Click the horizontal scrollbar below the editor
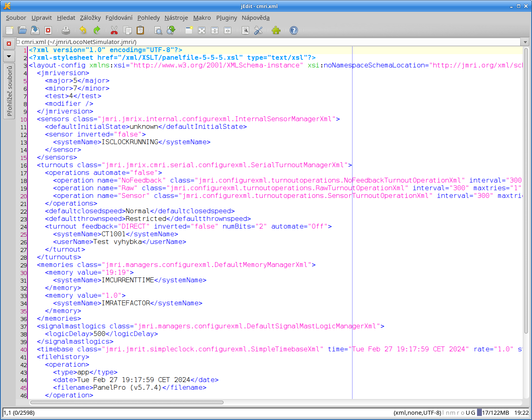This screenshot has width=532, height=420. point(127,402)
